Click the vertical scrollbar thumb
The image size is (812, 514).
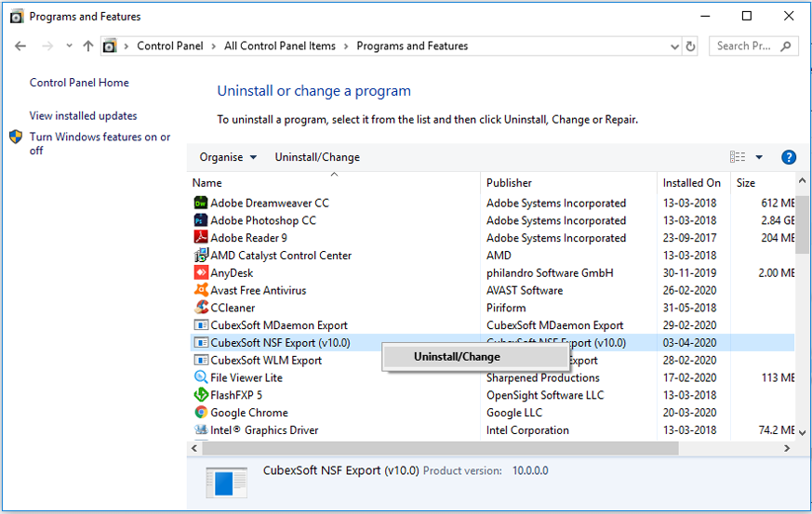(x=802, y=225)
